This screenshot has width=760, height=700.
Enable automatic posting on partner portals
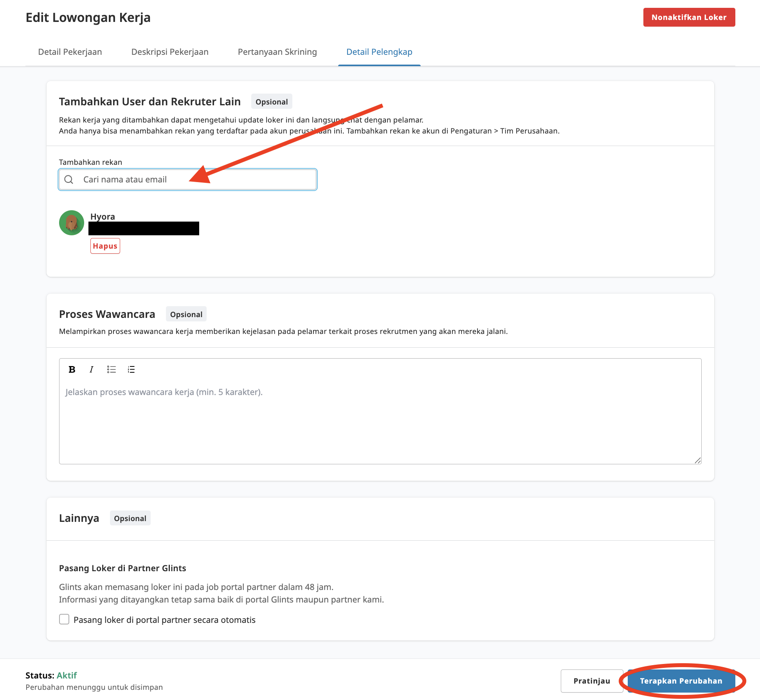click(x=64, y=619)
